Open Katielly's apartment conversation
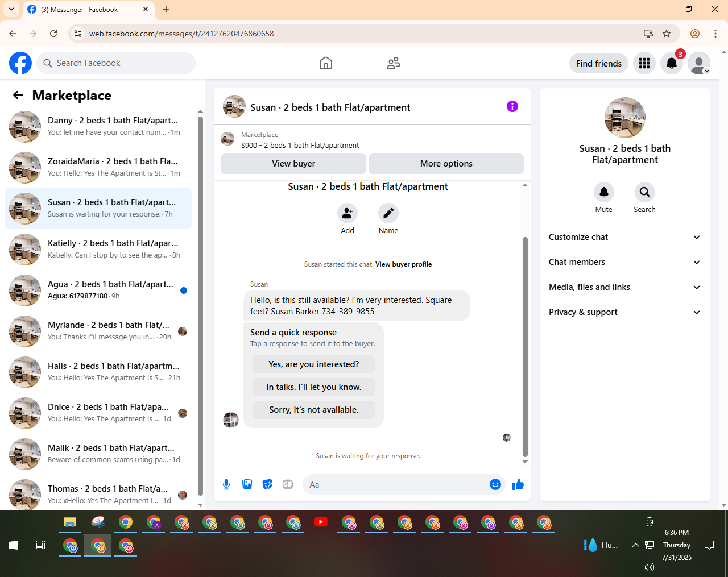 98,250
